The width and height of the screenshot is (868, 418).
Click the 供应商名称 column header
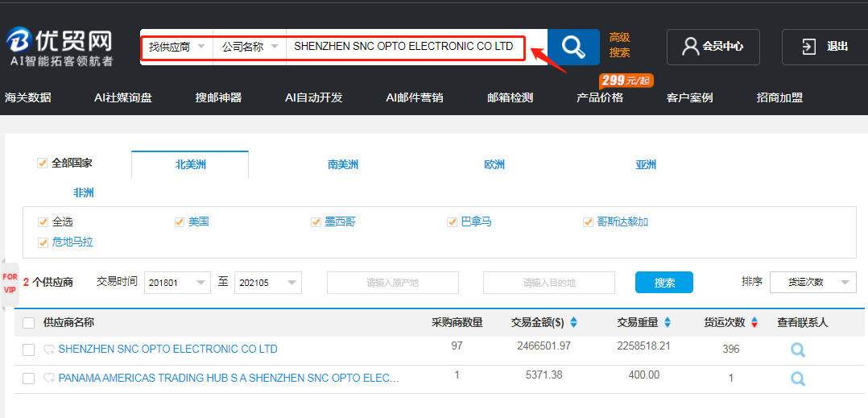tap(68, 323)
